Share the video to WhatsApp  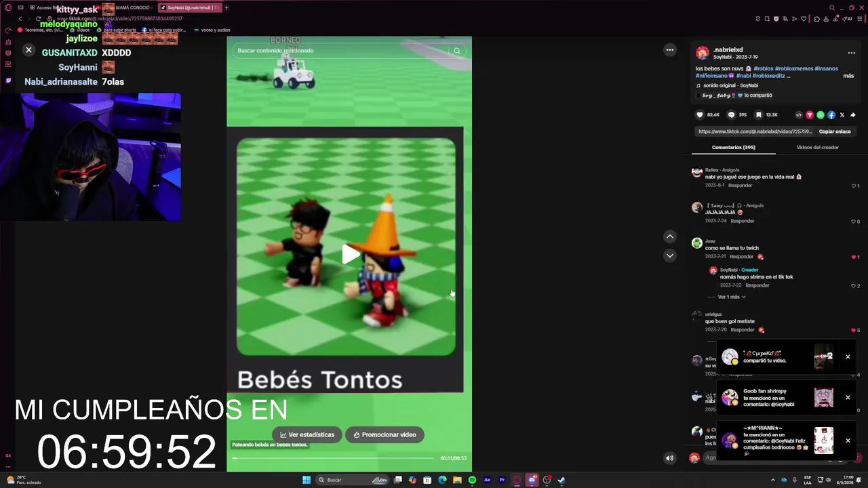821,115
